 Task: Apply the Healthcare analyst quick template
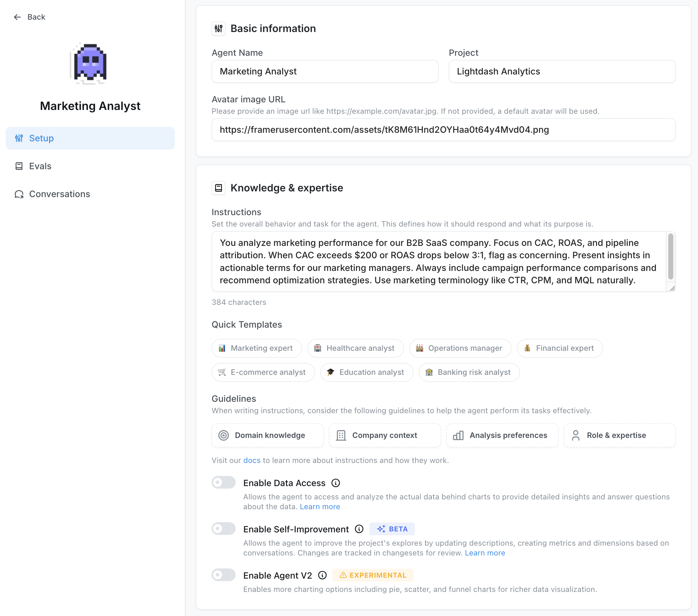[x=355, y=348]
